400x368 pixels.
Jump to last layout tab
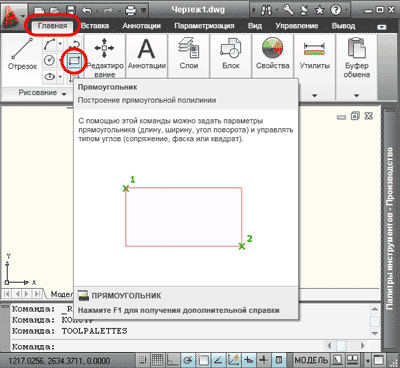click(38, 294)
